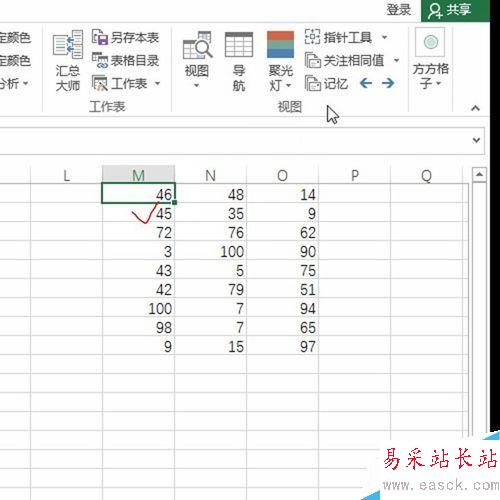
Task: Select cell containing 98 in column M
Action: pos(138,326)
